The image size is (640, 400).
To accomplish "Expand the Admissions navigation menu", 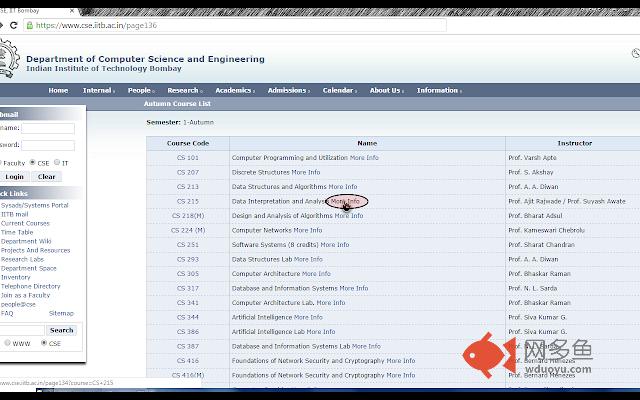I will tap(289, 90).
